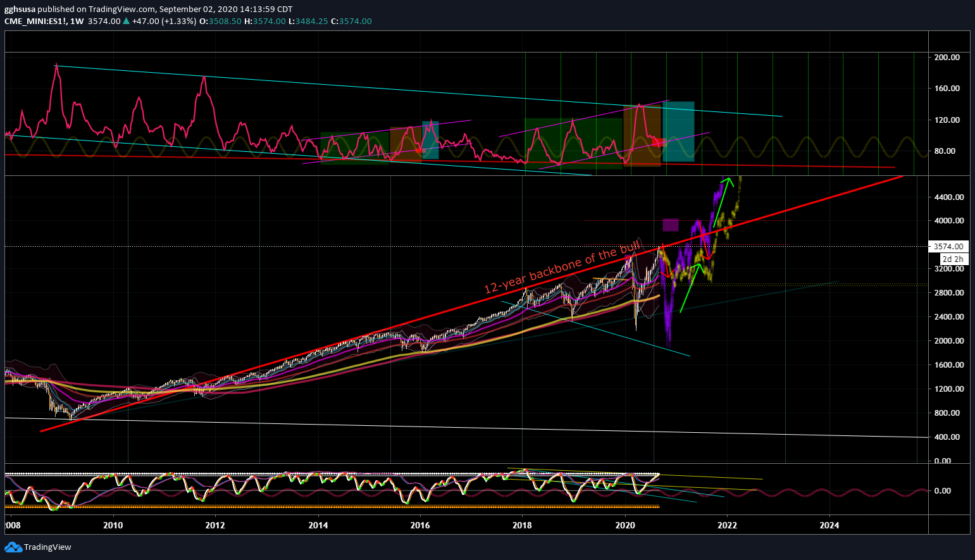Click the 1600.00 price axis label
The image size is (975, 560).
[949, 365]
